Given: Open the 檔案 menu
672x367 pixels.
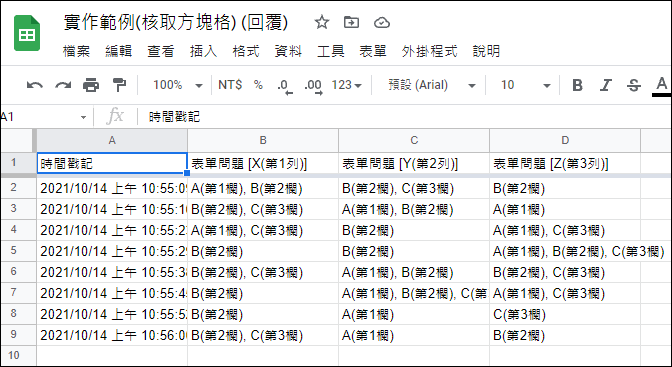Looking at the screenshot, I should (x=76, y=51).
